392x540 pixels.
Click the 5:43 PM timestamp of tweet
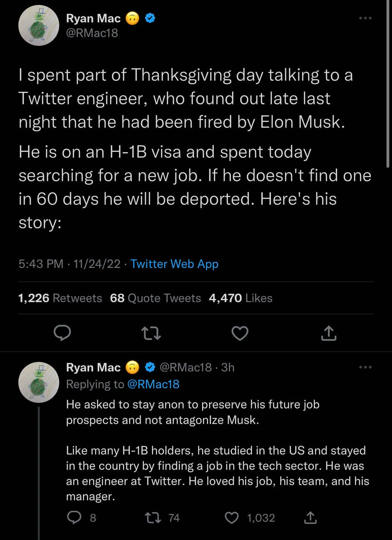click(x=41, y=264)
